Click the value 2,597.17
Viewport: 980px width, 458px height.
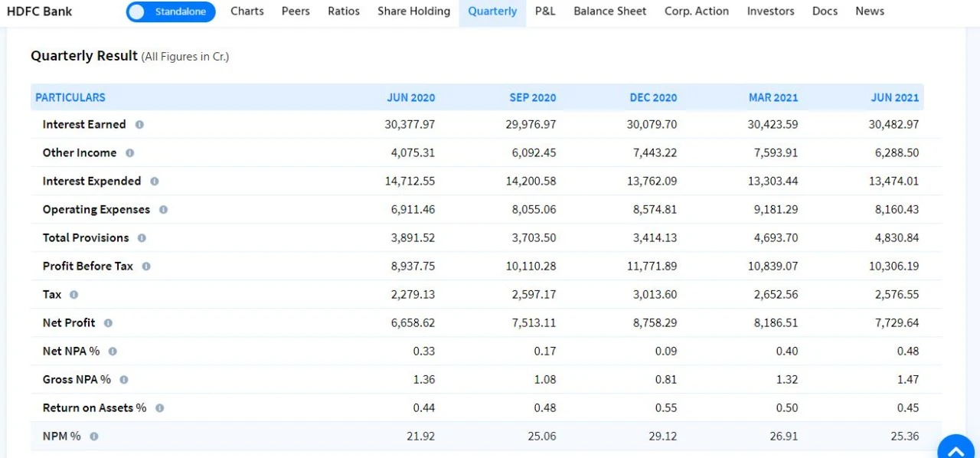534,295
